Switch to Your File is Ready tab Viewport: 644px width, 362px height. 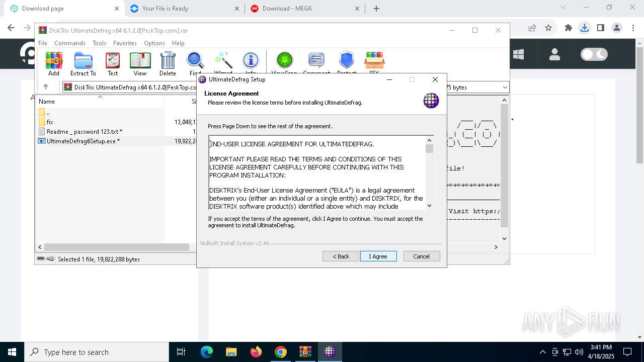(184, 9)
